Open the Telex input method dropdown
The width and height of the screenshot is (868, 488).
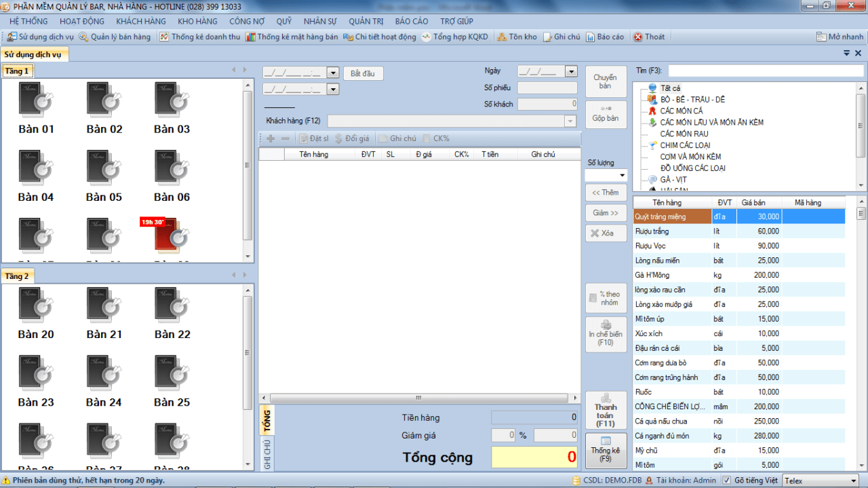pos(853,481)
